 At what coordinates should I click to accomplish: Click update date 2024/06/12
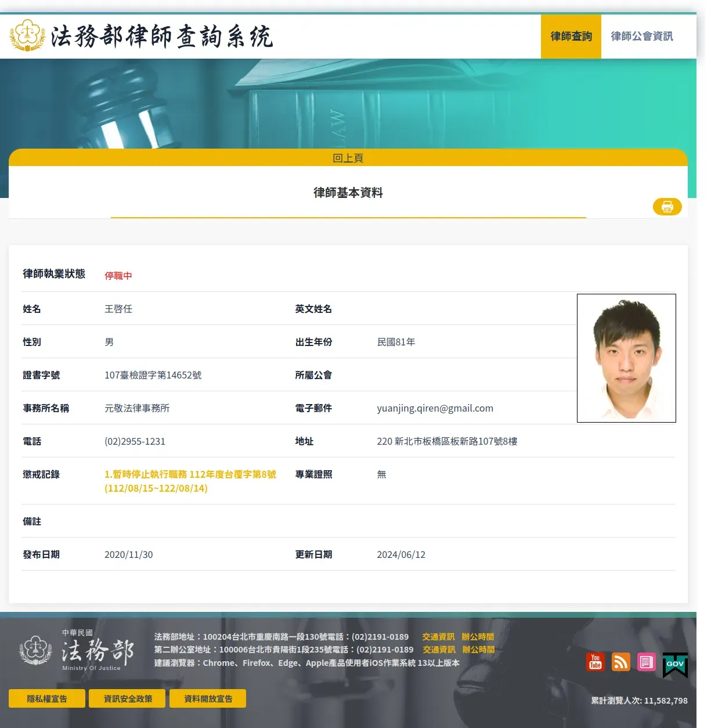click(401, 554)
